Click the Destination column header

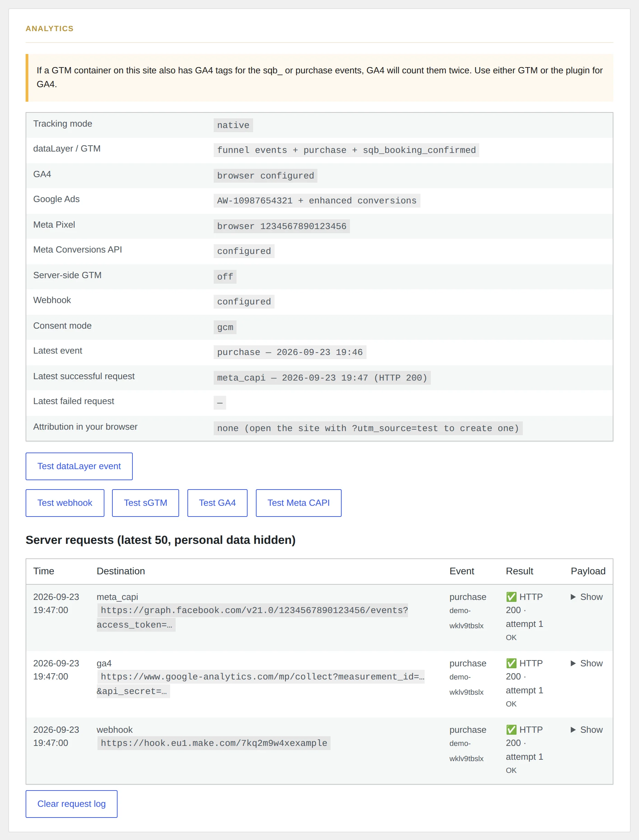coord(121,571)
